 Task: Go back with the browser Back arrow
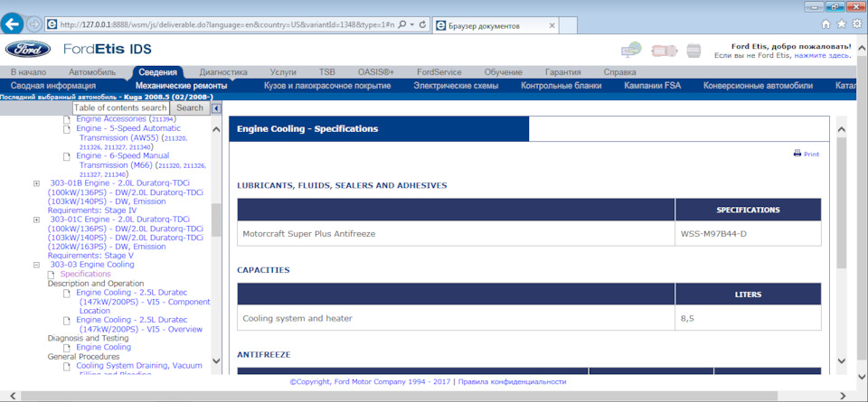(13, 25)
